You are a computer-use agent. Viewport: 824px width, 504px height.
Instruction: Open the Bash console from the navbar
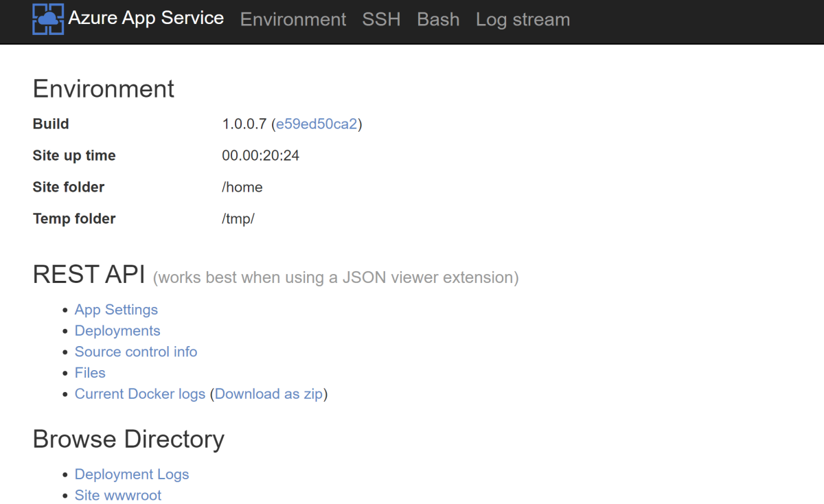click(438, 19)
